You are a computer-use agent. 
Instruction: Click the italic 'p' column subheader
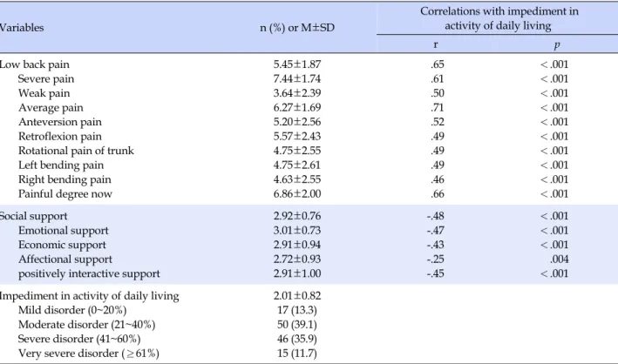pos(557,45)
